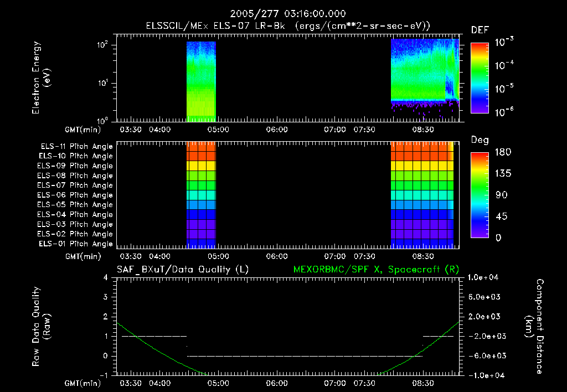Screen dimensions: 567x392
Task: Click the 10^0 tick label on energy axis
Action: [102, 120]
